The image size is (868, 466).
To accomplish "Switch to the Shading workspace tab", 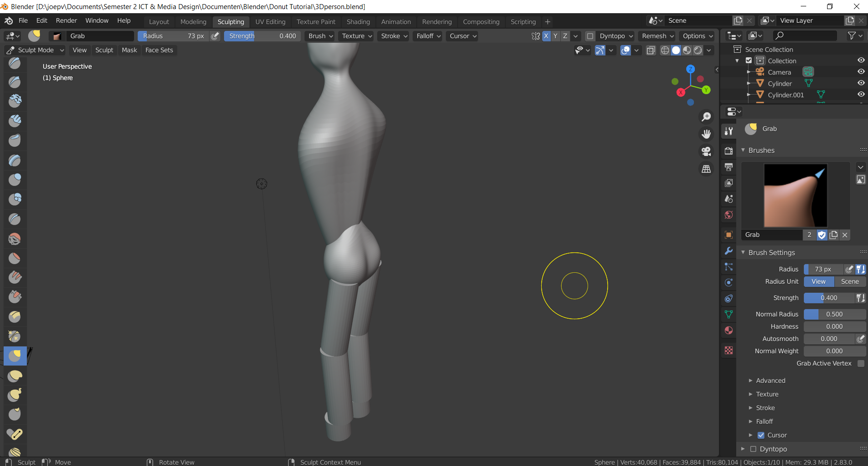I will (358, 22).
